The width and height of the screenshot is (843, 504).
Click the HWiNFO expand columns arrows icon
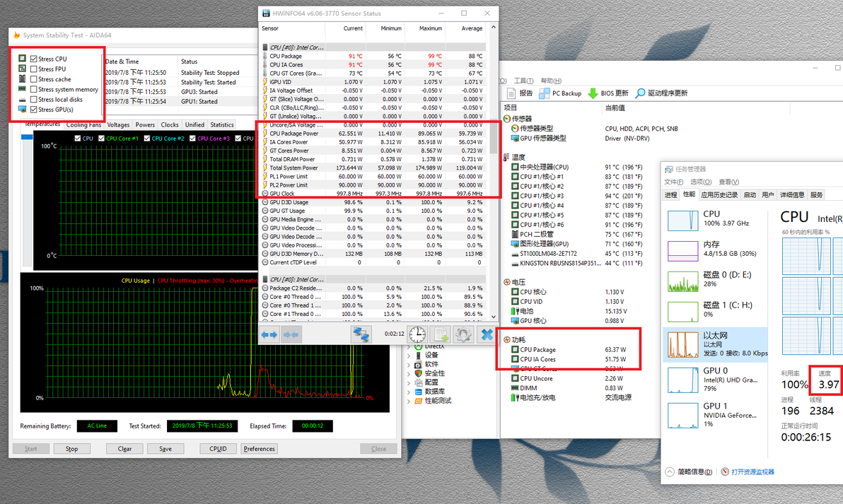269,335
